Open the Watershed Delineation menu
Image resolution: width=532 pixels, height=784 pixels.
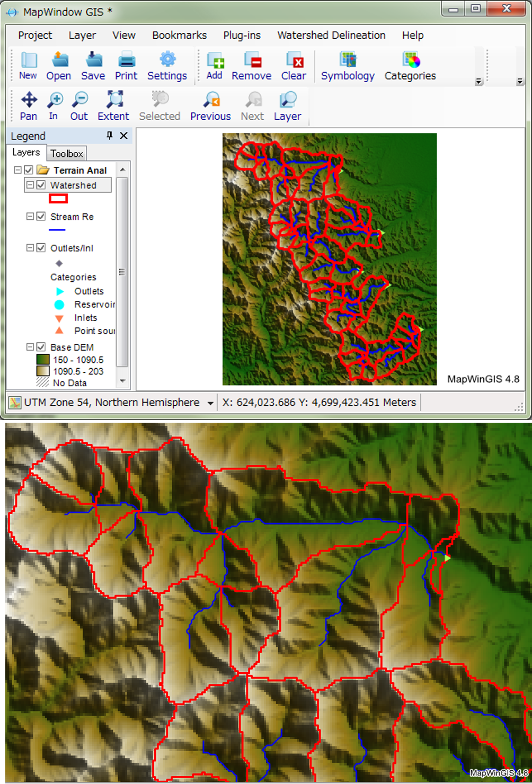[x=331, y=35]
